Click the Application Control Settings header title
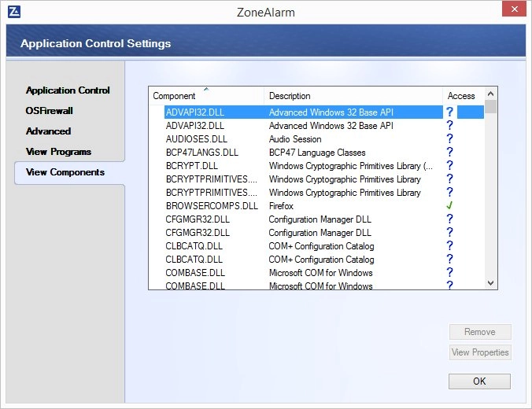The width and height of the screenshot is (532, 409). coord(96,43)
